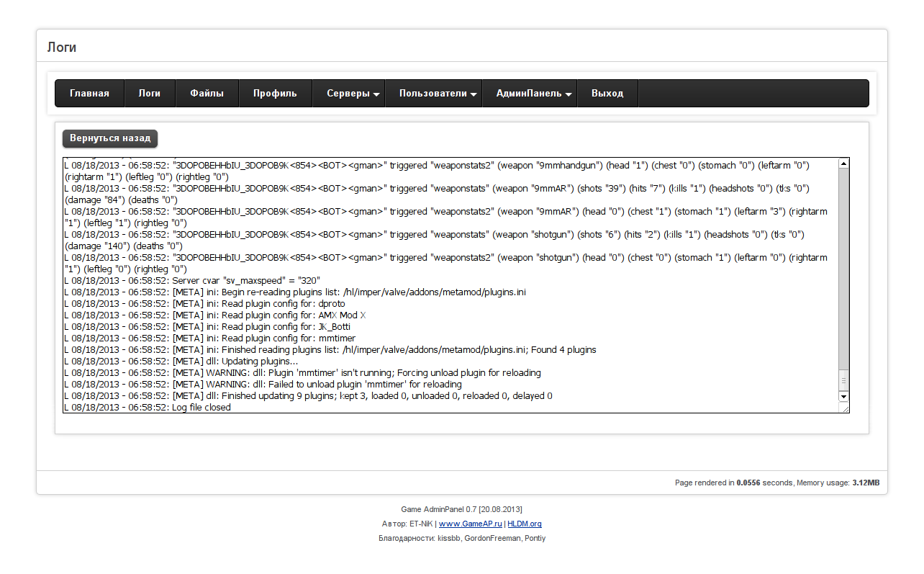The width and height of the screenshot is (924, 574).
Task: Open the HLDM.org footer link
Action: 525,524
